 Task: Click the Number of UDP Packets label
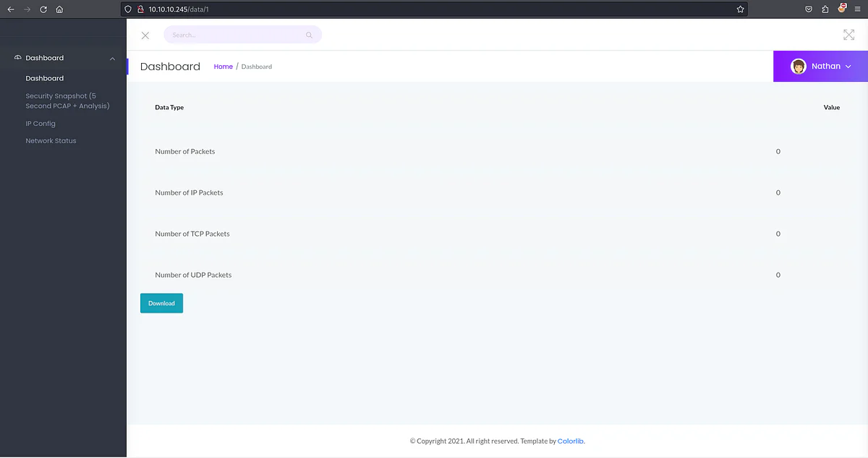(193, 276)
